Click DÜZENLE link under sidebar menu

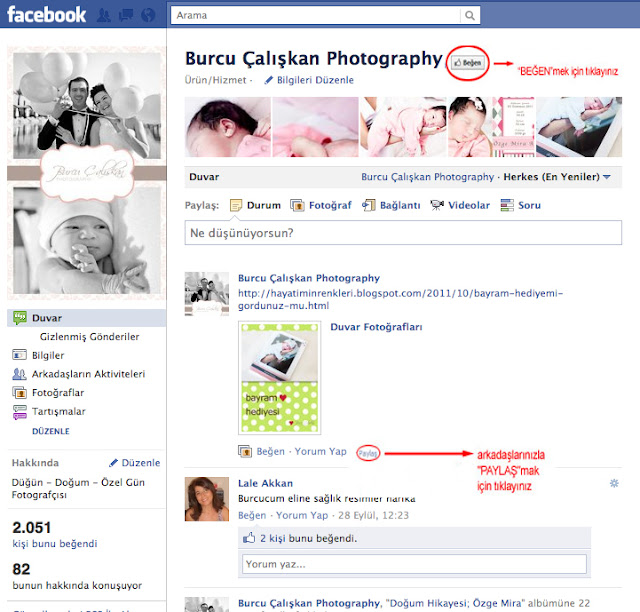[51, 431]
